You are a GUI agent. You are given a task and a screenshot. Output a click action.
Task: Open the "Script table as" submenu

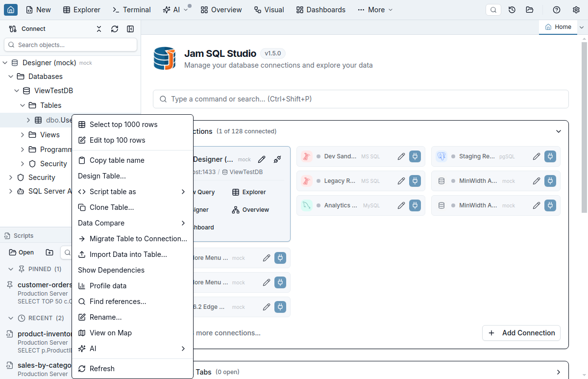[132, 192]
